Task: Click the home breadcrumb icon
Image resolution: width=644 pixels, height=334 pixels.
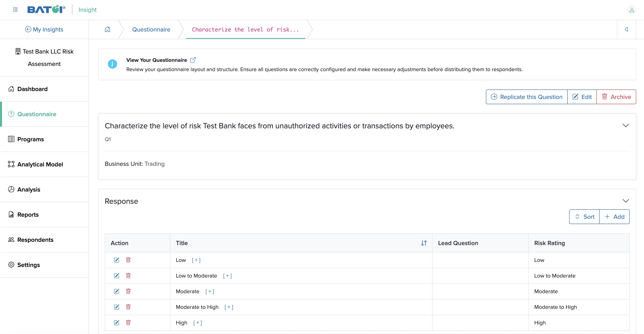Action: click(107, 30)
